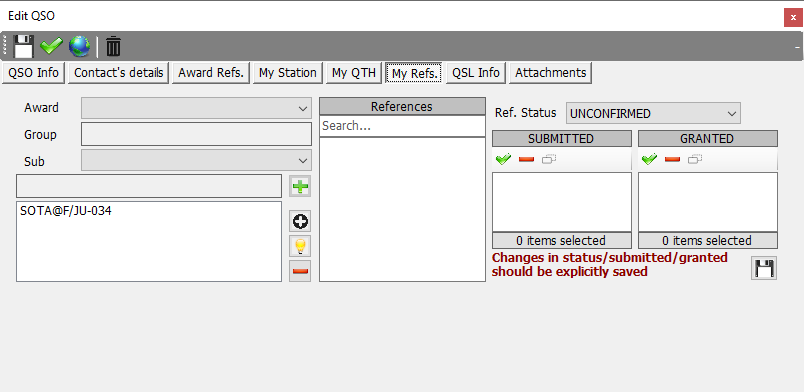Image resolution: width=804 pixels, height=392 pixels.
Task: Open the QSL Info tab
Action: pos(476,73)
